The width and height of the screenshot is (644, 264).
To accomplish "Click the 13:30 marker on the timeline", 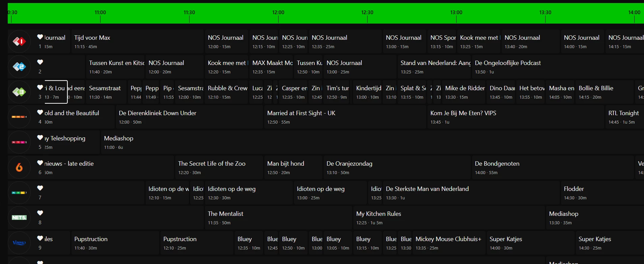I will [x=545, y=13].
